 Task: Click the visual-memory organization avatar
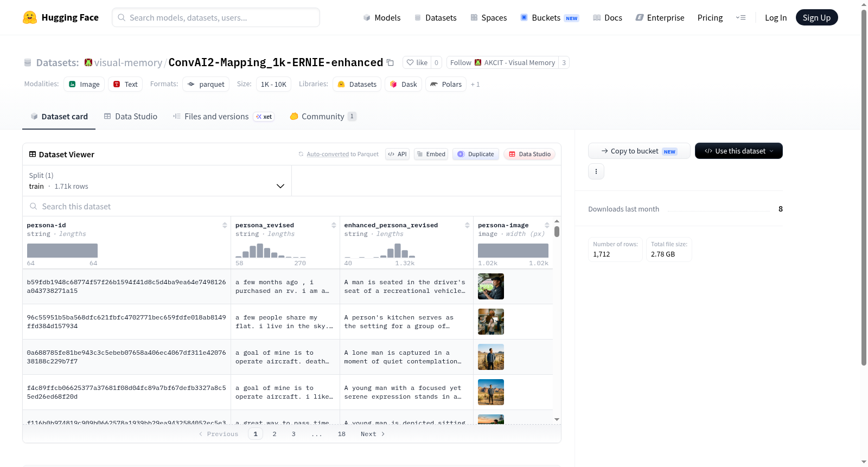[x=88, y=62]
